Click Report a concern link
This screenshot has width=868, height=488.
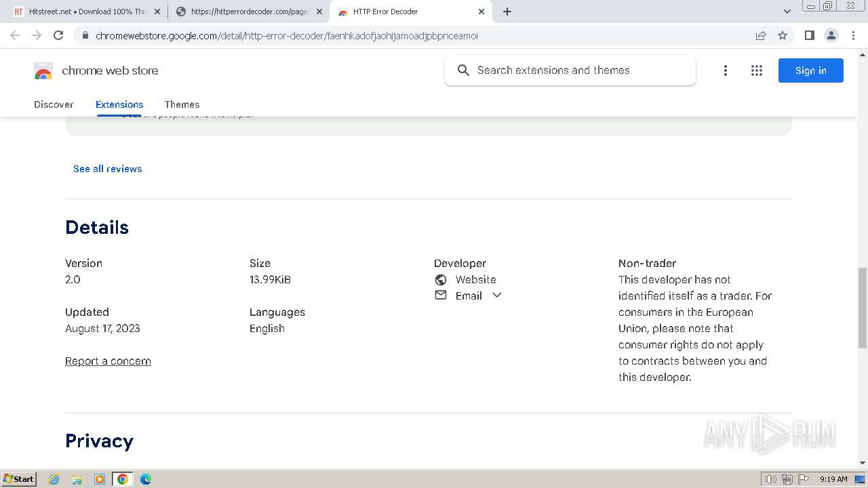tap(108, 361)
